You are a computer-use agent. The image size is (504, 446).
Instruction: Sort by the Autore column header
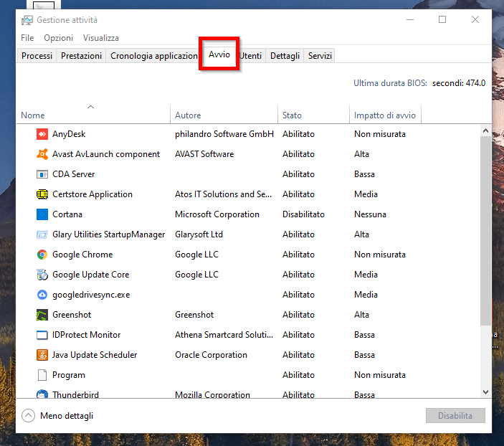click(224, 114)
